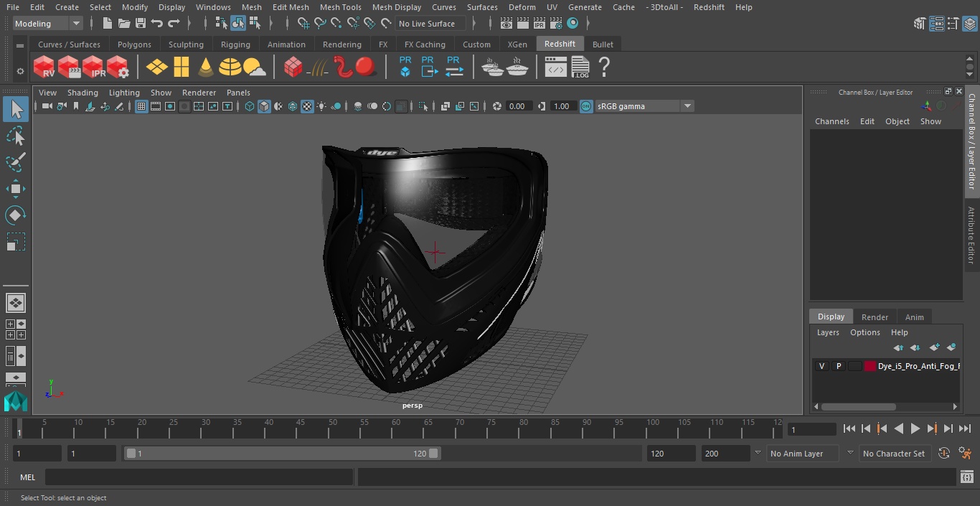Select the Dye_i5_Pro_Anti_Fog layer name
980x506 pixels.
918,366
